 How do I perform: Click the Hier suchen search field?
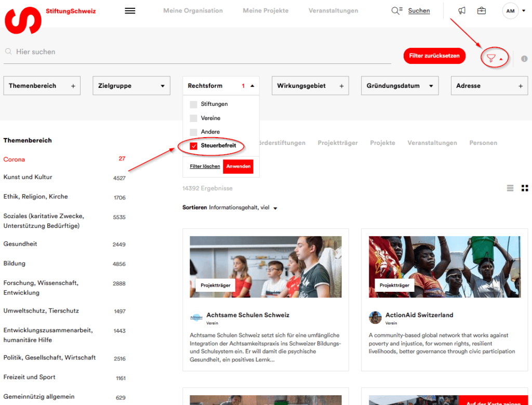coord(197,52)
